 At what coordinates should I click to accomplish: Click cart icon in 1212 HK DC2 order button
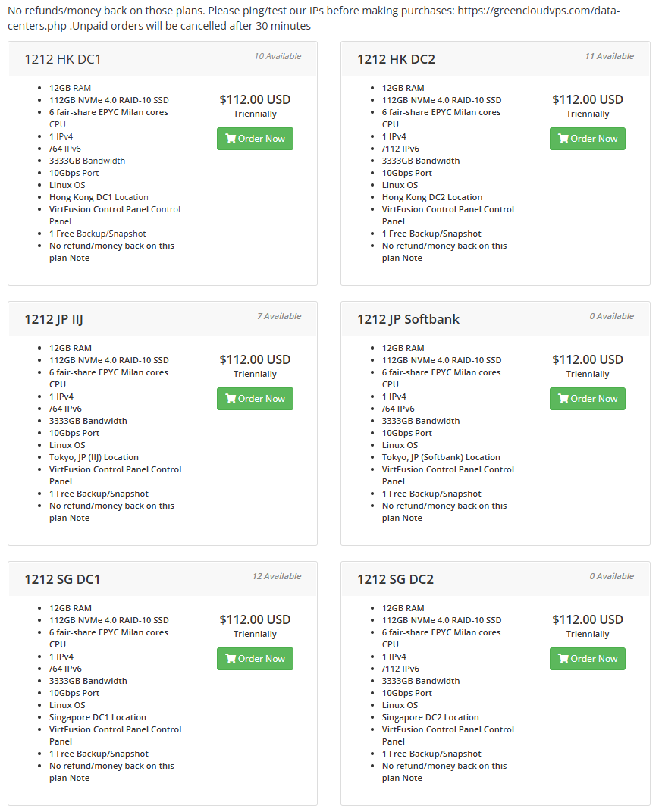(x=563, y=139)
